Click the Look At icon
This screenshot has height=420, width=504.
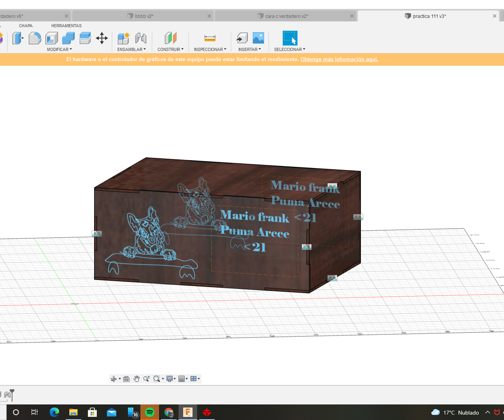point(126,379)
